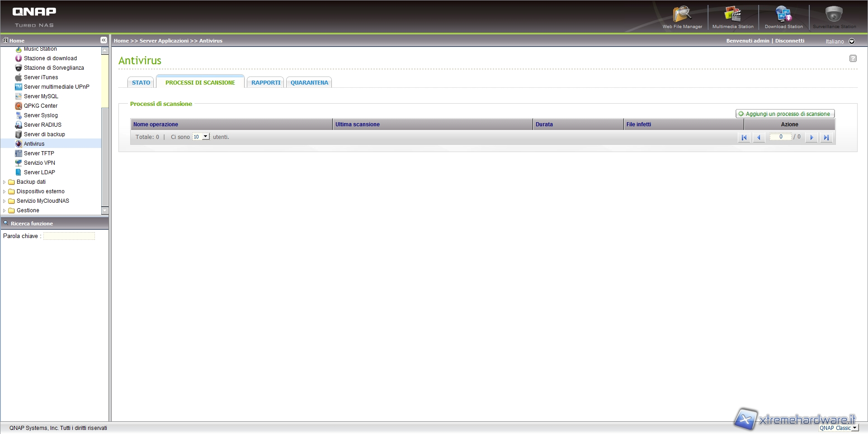Switch to the QUARANTENA tab
The image size is (868, 434).
click(309, 82)
